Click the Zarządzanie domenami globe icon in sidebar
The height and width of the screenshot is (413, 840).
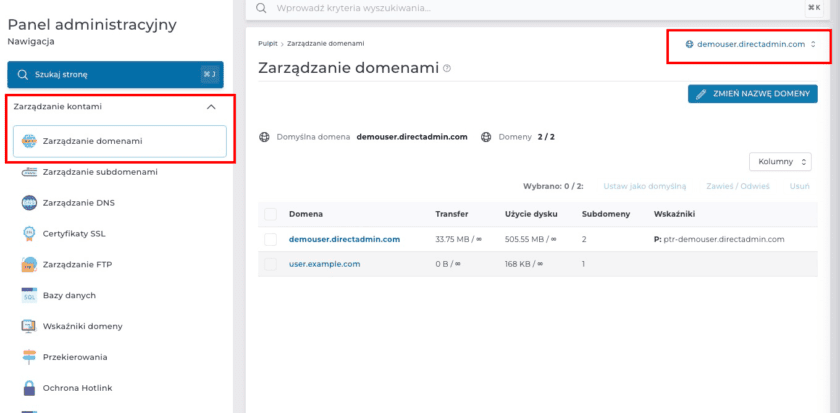(x=29, y=141)
